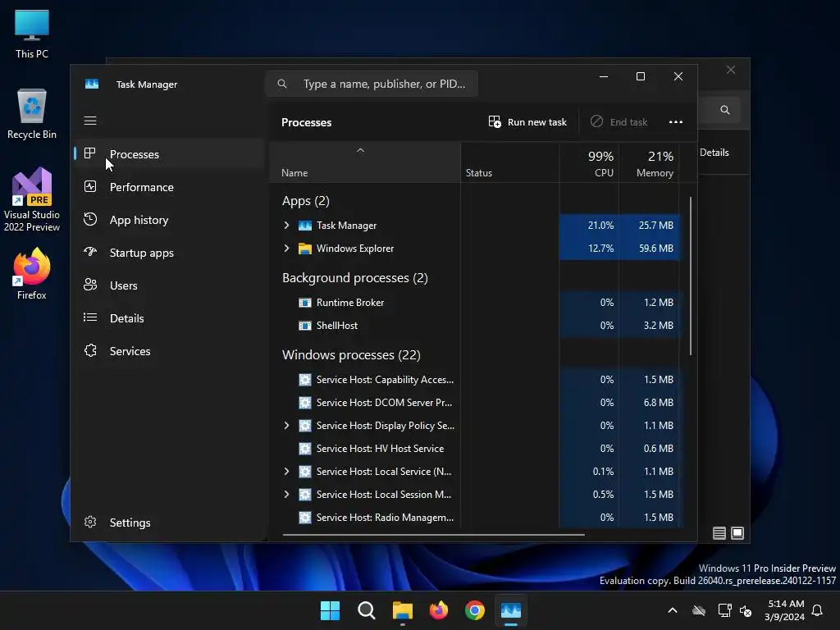
Task: Open the Processes page in sidebar
Action: click(169, 154)
